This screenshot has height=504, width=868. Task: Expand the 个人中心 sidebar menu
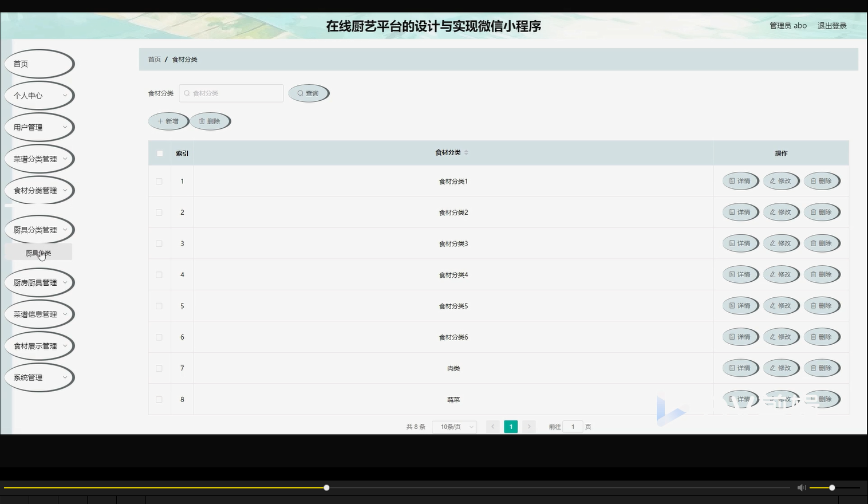40,96
